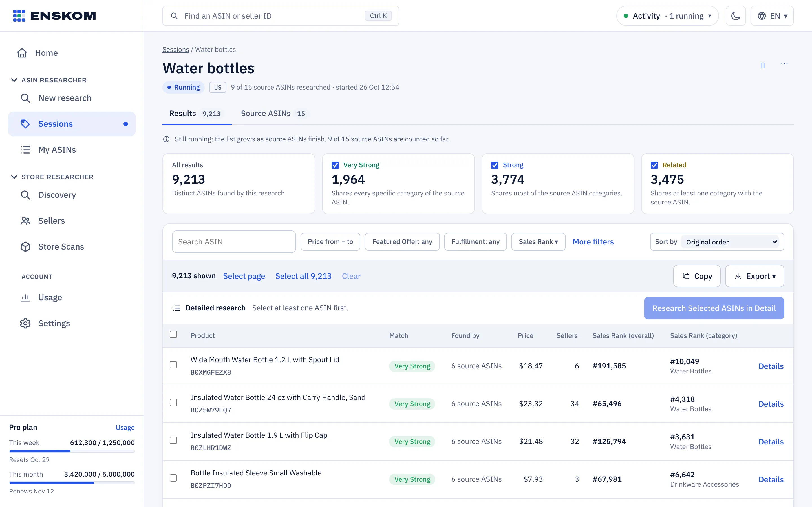Uncheck the Related match checkbox
Image resolution: width=812 pixels, height=507 pixels.
coord(654,165)
